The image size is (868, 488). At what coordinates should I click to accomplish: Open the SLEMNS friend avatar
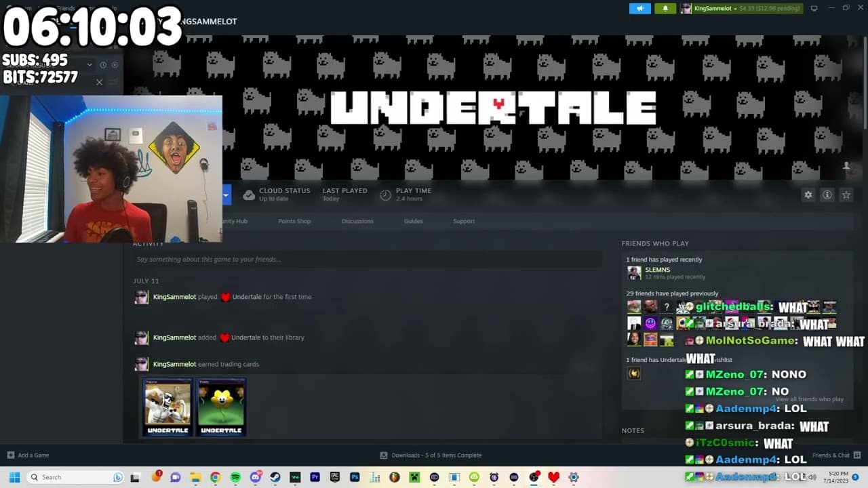click(x=634, y=273)
